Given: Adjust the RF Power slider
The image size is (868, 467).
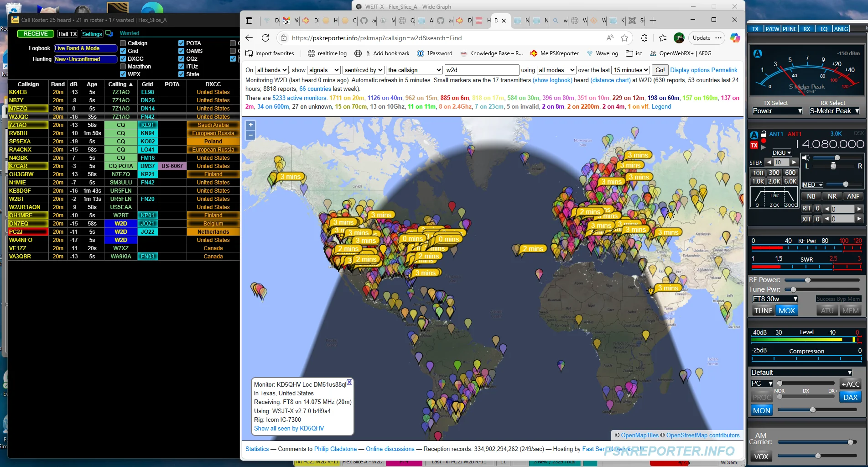Looking at the screenshot, I should point(807,280).
